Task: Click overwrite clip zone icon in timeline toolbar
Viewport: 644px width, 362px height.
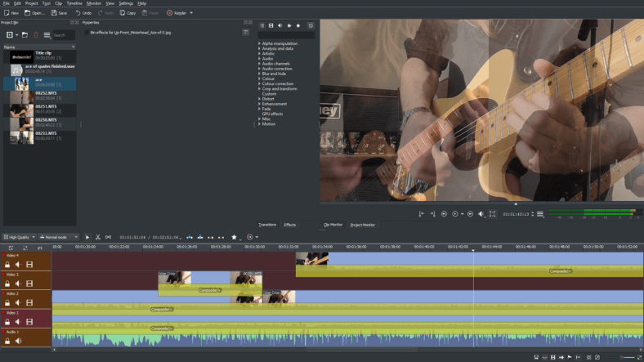Action: [200, 237]
